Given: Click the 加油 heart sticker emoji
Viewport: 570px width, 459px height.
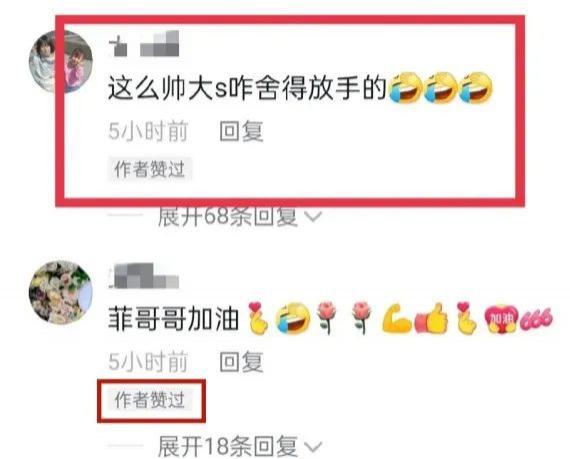Looking at the screenshot, I should point(501,319).
